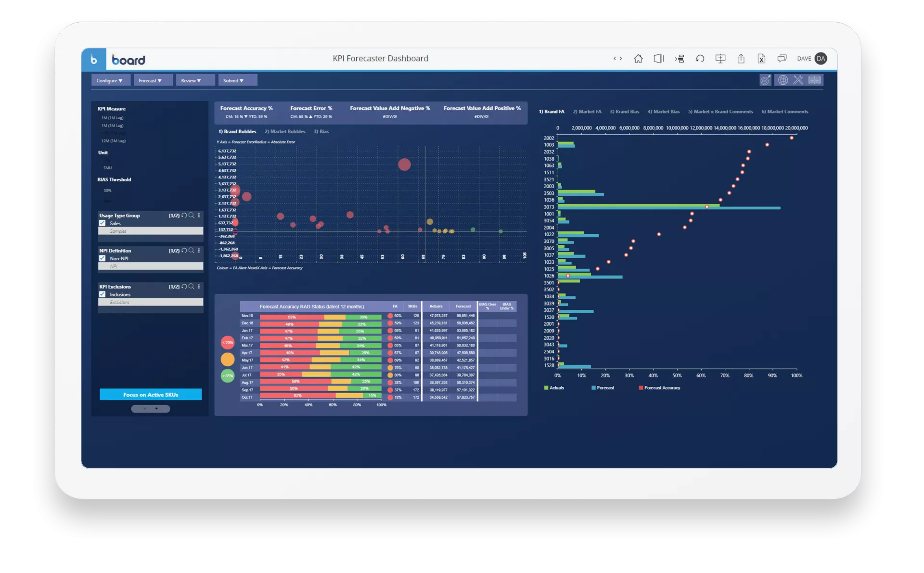924x573 pixels.
Task: Open the Configure dropdown menu
Action: 110,80
